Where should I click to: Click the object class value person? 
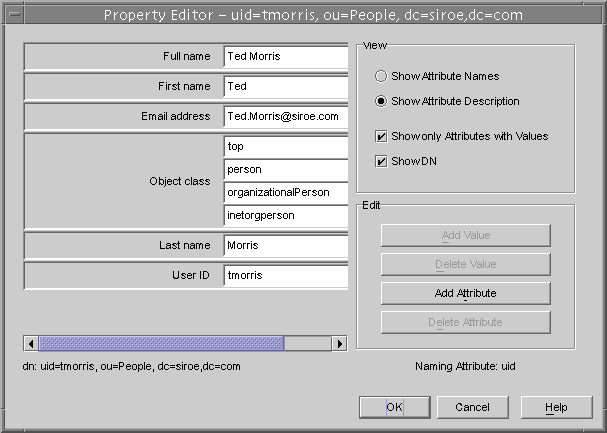[286, 170]
